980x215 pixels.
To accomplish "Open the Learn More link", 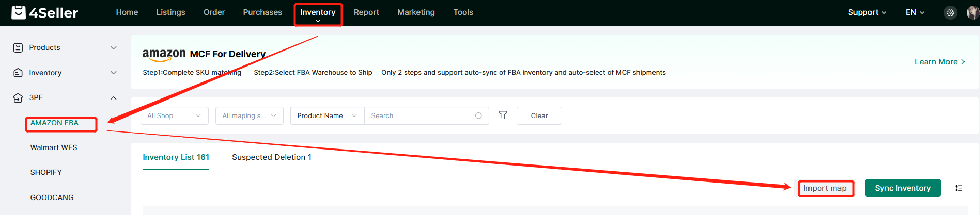I will (939, 62).
